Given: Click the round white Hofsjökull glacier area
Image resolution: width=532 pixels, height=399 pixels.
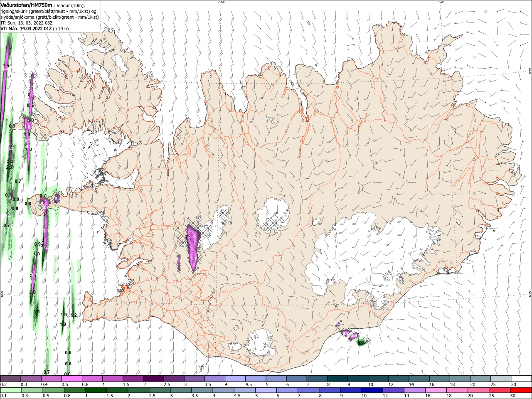Looking at the screenshot, I should (273, 216).
